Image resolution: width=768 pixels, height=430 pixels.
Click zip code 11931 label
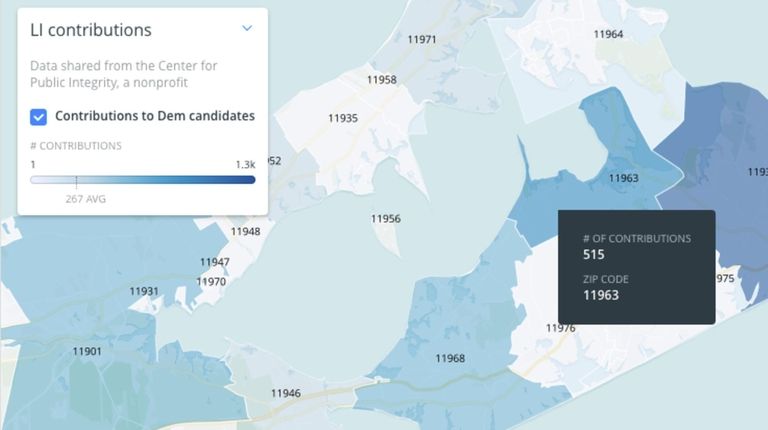144,292
